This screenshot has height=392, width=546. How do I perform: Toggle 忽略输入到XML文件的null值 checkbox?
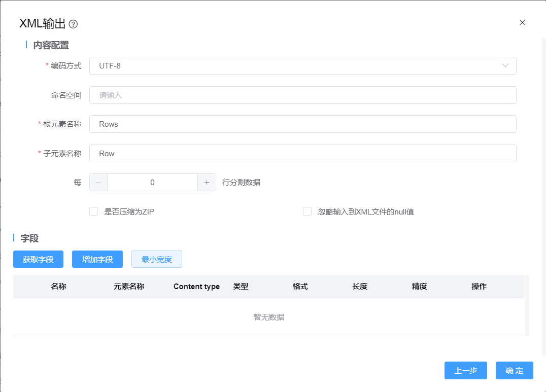click(x=307, y=211)
